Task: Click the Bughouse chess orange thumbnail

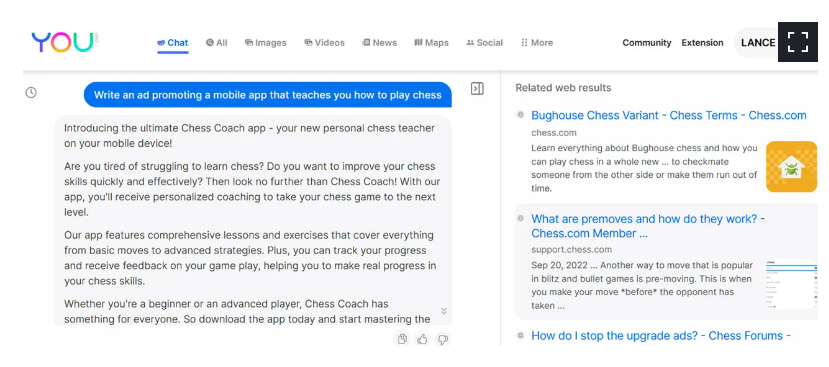Action: click(791, 167)
